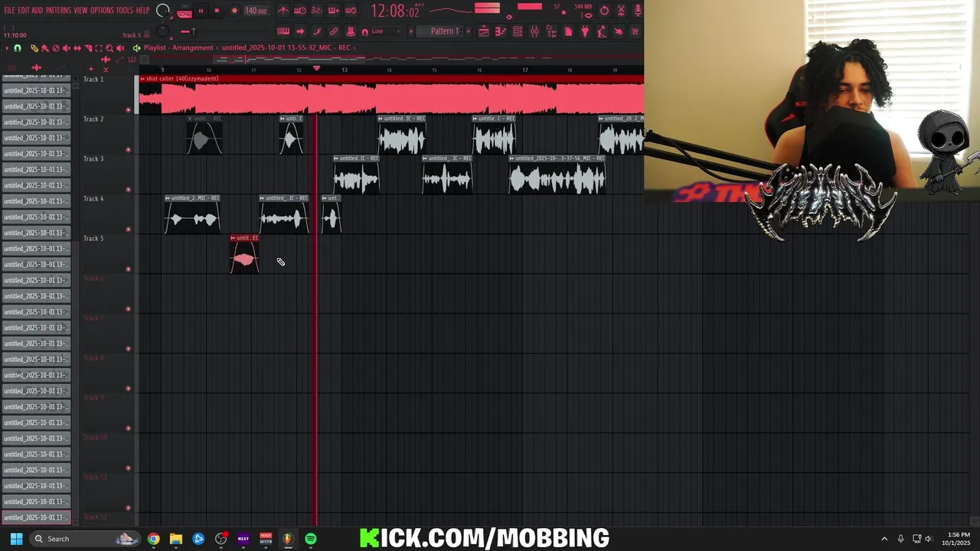Viewport: 980px width, 551px height.
Task: Click the Playlist - Arrangement title
Action: (178, 47)
